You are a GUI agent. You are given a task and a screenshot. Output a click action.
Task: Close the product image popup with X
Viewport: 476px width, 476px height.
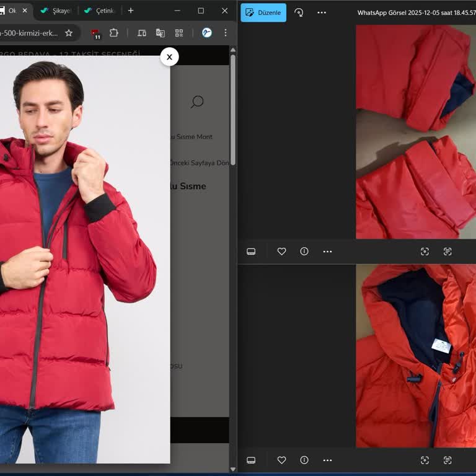169,56
